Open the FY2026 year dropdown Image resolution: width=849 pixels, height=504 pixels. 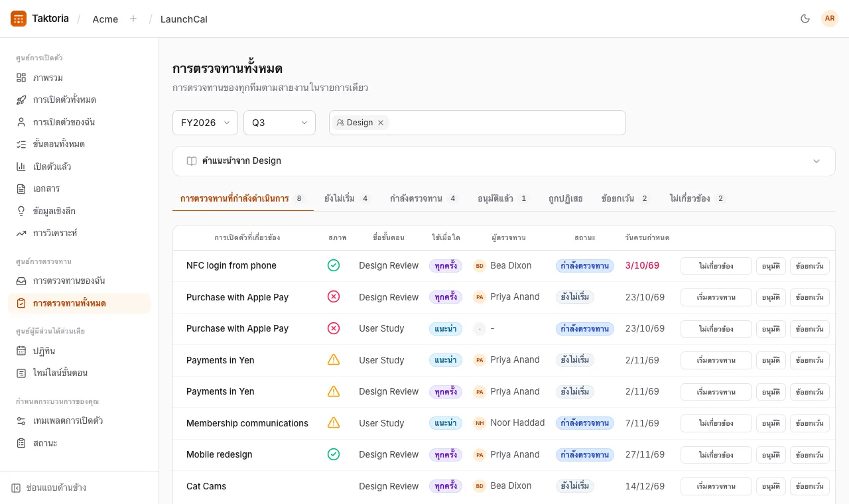[x=205, y=123]
